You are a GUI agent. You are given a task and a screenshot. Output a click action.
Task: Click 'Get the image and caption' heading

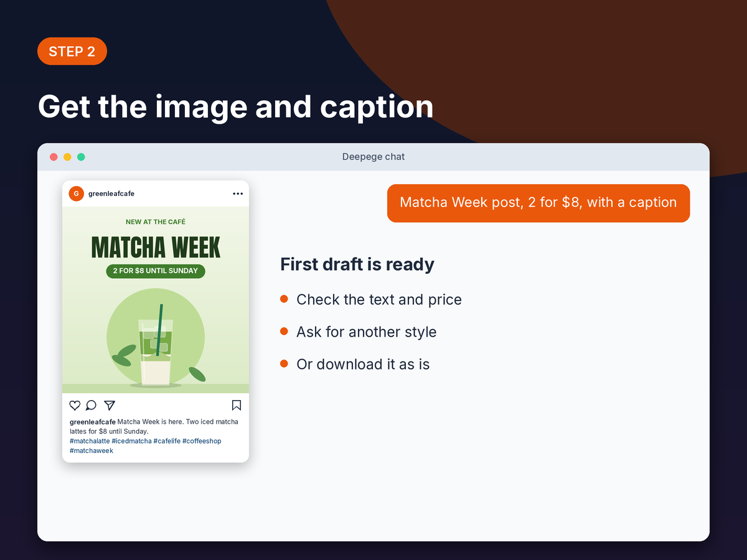(x=235, y=106)
